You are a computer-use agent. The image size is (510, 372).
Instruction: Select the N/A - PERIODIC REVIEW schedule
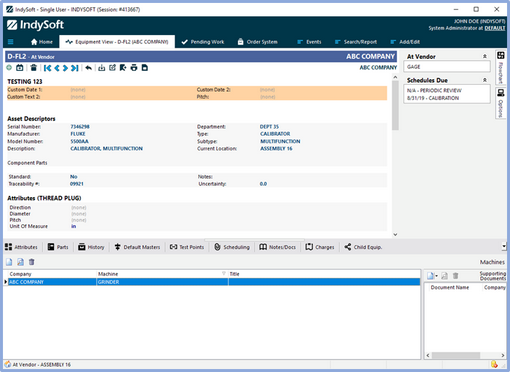[434, 90]
